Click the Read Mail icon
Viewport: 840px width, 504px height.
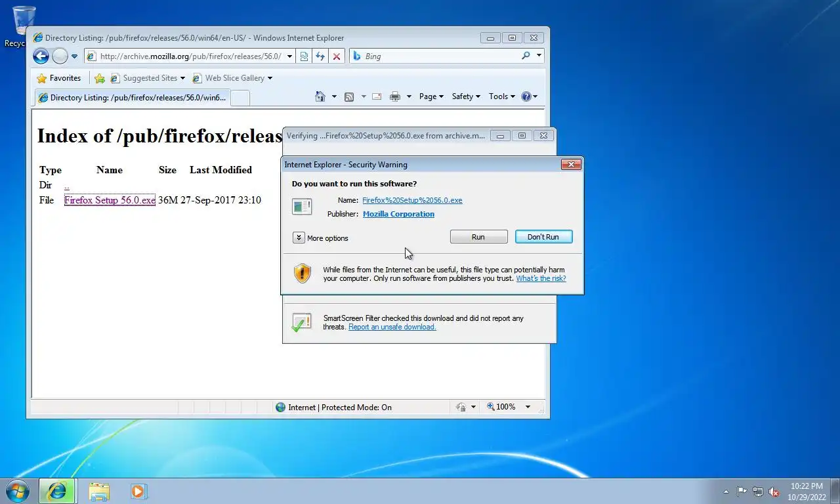pos(377,96)
